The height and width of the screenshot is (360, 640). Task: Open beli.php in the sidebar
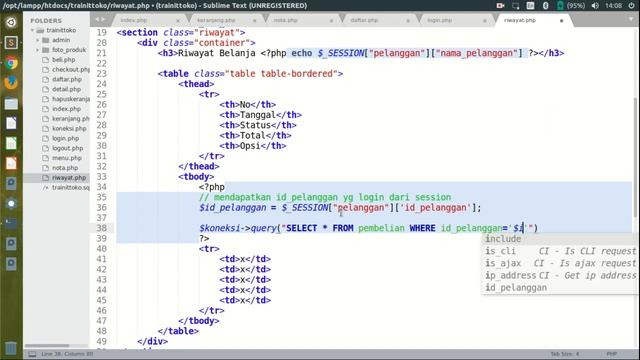click(x=63, y=60)
